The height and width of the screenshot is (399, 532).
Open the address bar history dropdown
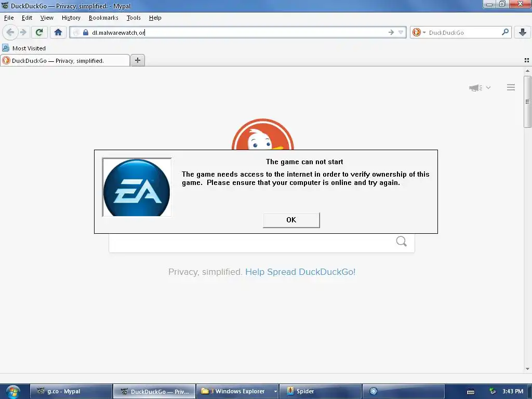401,32
